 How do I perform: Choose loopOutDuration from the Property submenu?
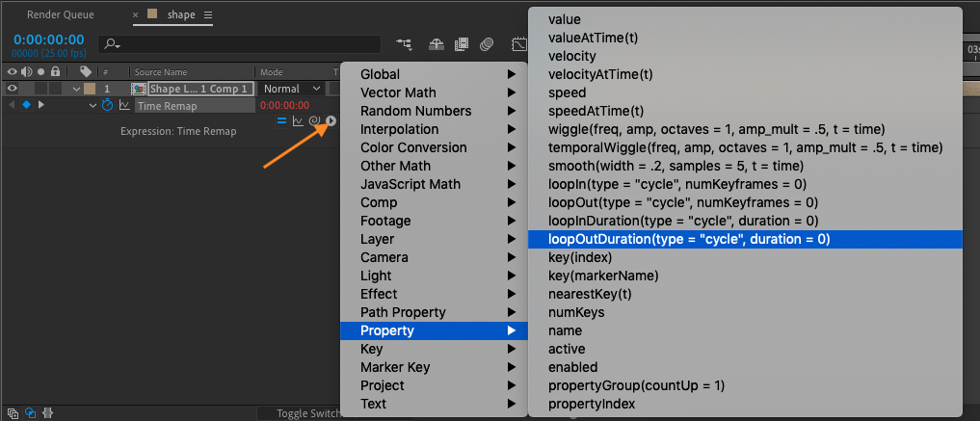pyautogui.click(x=689, y=239)
